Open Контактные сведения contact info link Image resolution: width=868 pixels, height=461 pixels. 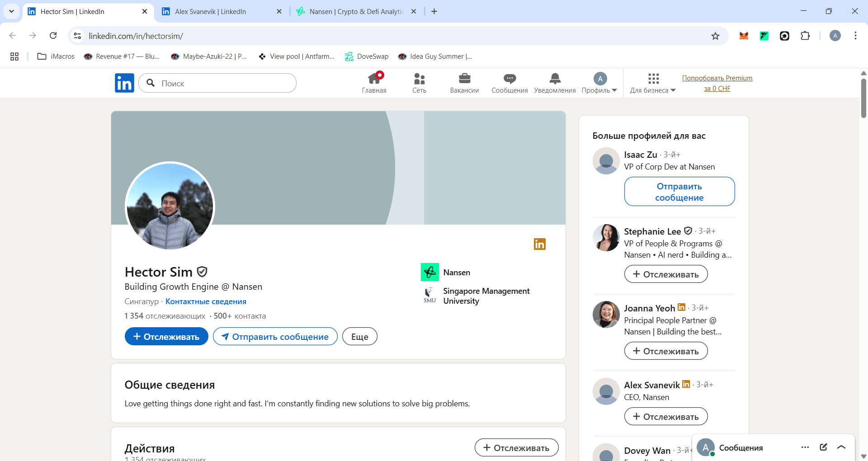coord(206,301)
